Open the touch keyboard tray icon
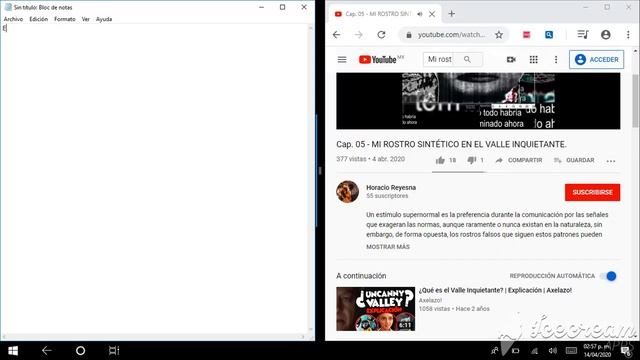Viewport: 640px width, 360px height. pos(571,351)
